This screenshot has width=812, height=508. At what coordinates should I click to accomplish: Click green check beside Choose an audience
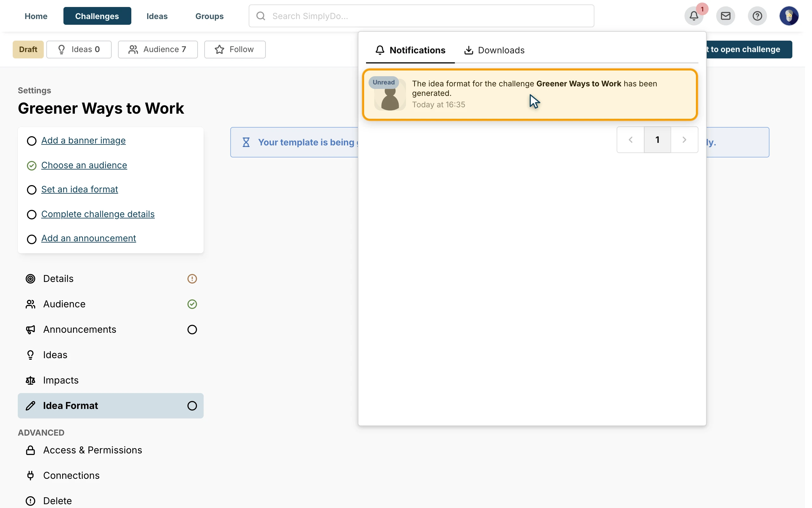(x=31, y=166)
